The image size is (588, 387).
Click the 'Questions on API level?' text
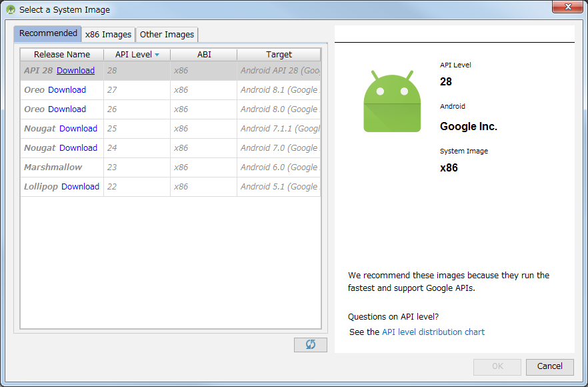pos(393,317)
